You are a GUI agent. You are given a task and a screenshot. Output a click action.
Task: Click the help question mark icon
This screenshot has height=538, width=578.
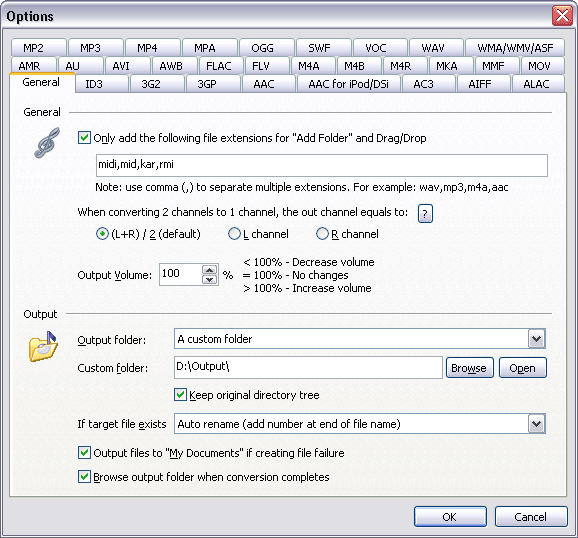click(425, 214)
